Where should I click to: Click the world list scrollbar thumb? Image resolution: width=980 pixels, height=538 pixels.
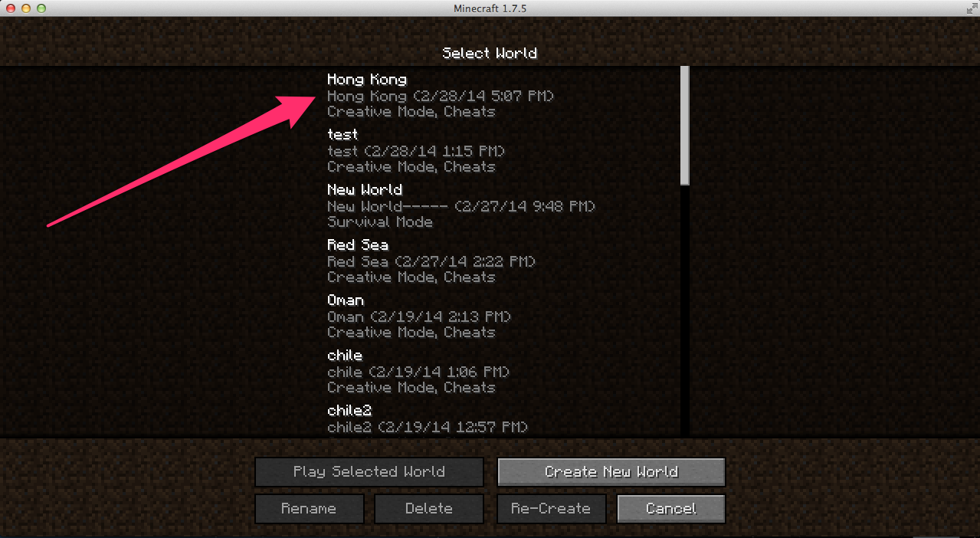point(685,125)
